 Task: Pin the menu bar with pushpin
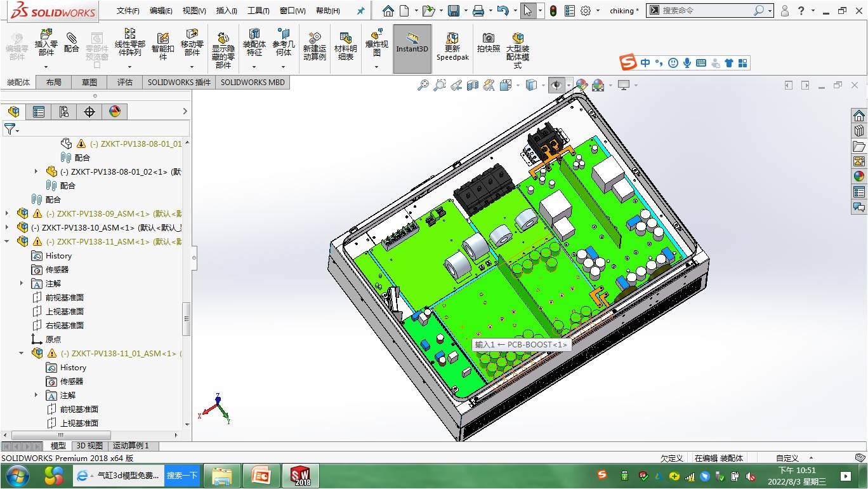tap(361, 11)
